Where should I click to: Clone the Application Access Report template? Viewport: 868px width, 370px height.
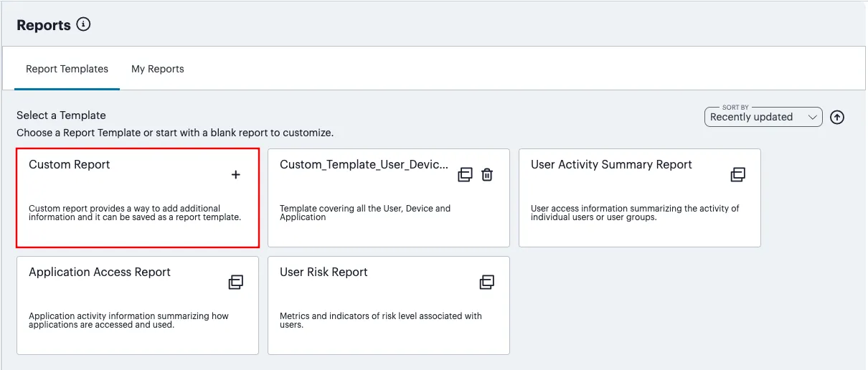coord(236,282)
